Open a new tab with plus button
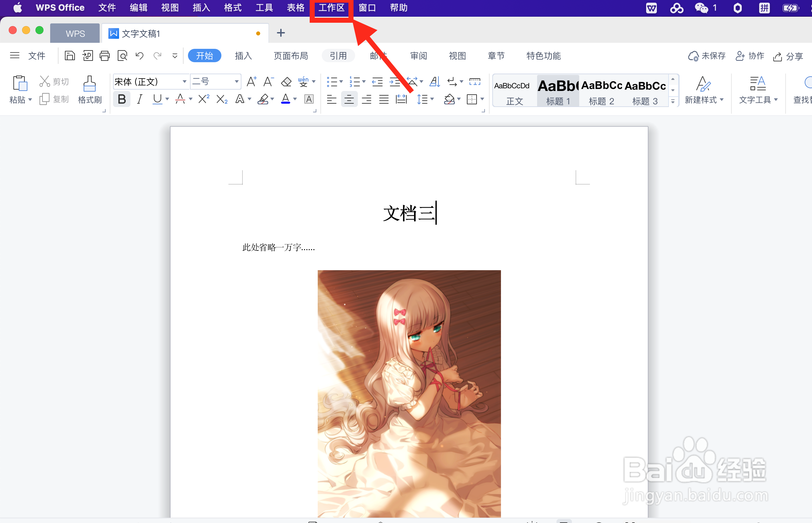 click(x=281, y=33)
